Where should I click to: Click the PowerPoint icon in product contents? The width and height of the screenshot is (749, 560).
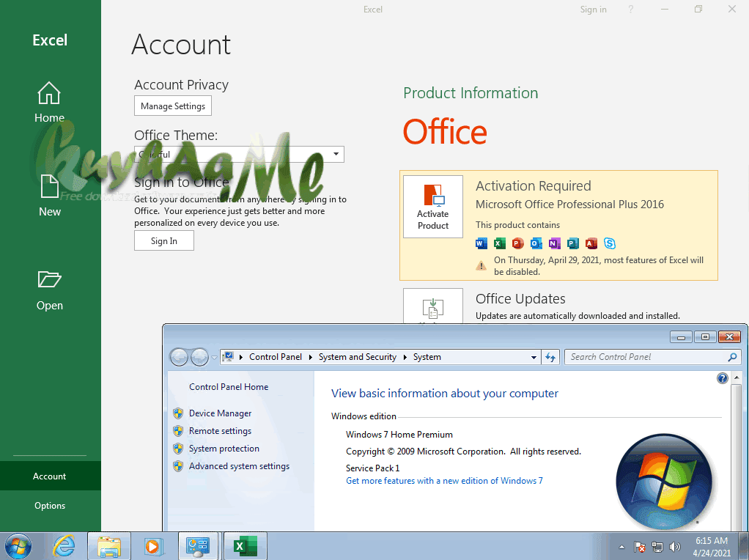[518, 243]
